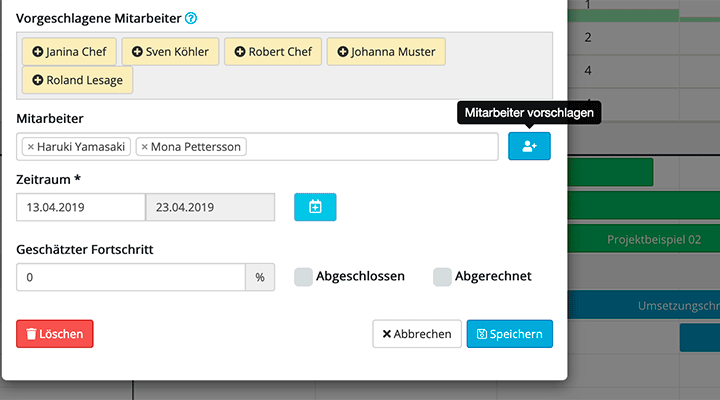Add suggested employee Robert Chef
Image resolution: width=720 pixels, height=400 pixels.
tap(273, 52)
